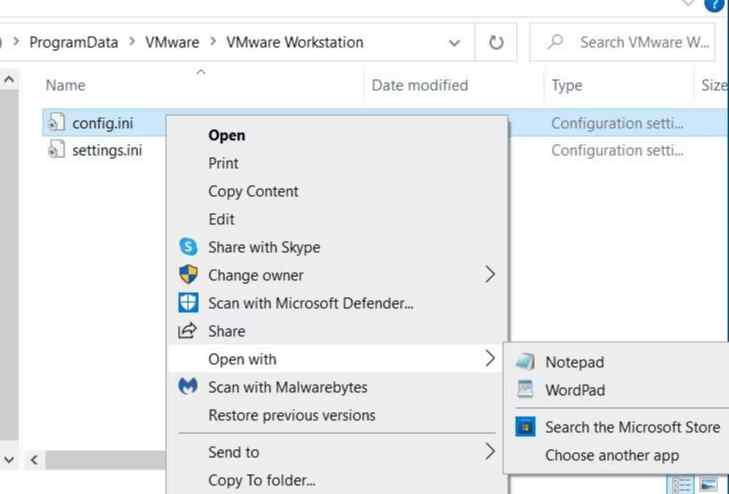Sort by Type column header
The height and width of the screenshot is (494, 729).
[567, 85]
